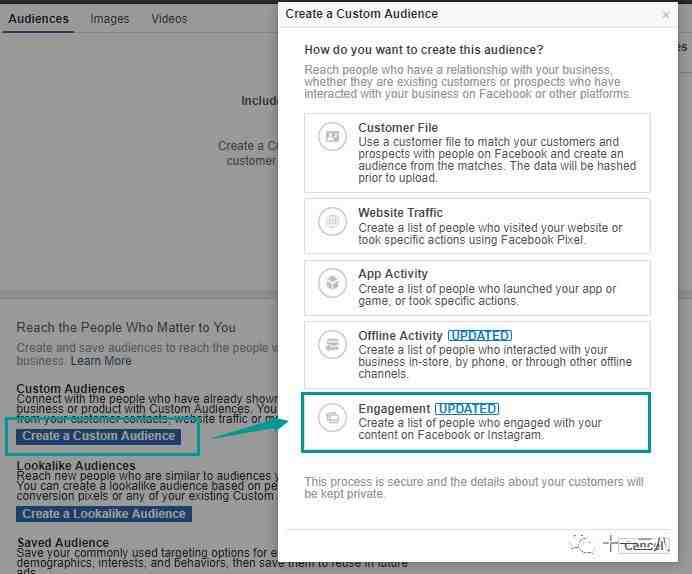This screenshot has height=574, width=692.
Task: Click the Offline Activity icon
Action: coord(332,345)
